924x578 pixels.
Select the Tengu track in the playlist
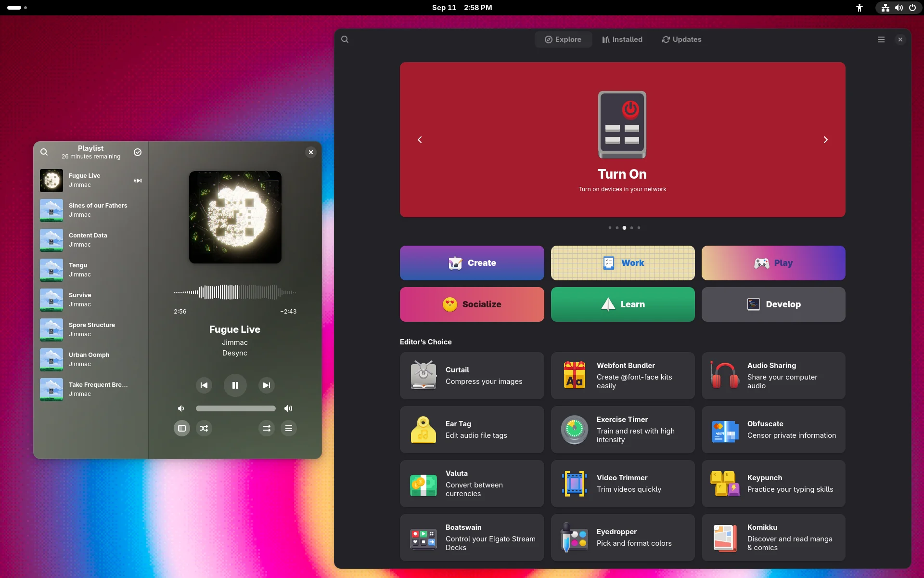[90, 270]
